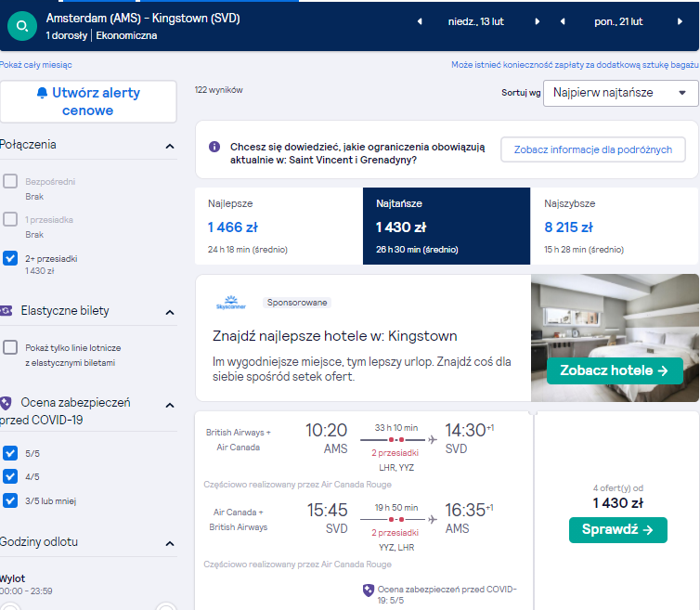700x610 pixels.
Task: Click the Sponsorowane label
Action: pos(297,303)
